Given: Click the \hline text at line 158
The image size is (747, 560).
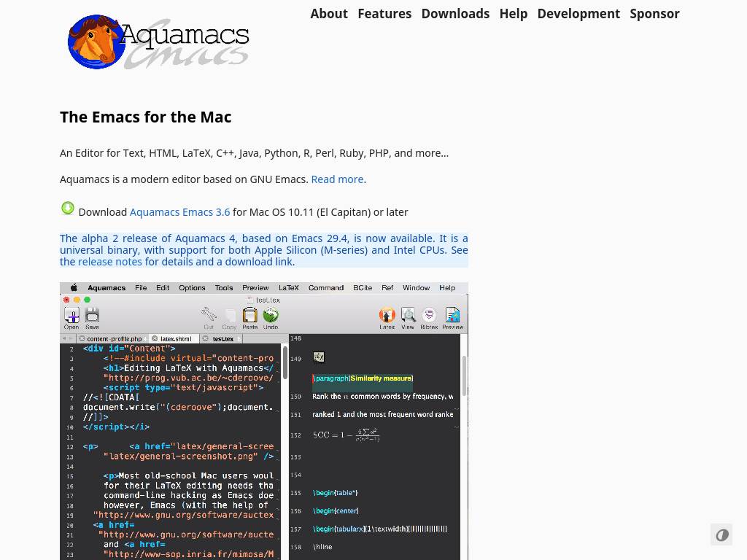Looking at the screenshot, I should (x=322, y=547).
